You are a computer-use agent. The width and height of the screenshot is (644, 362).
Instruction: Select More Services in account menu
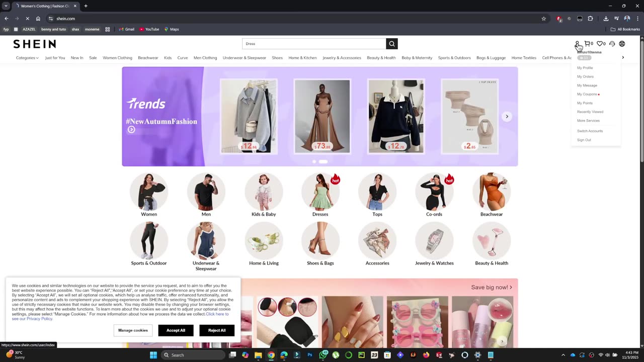[588, 121]
